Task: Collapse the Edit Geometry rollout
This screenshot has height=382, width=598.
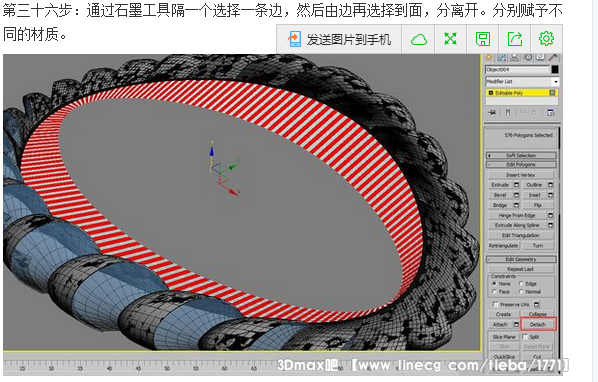Action: [x=521, y=259]
